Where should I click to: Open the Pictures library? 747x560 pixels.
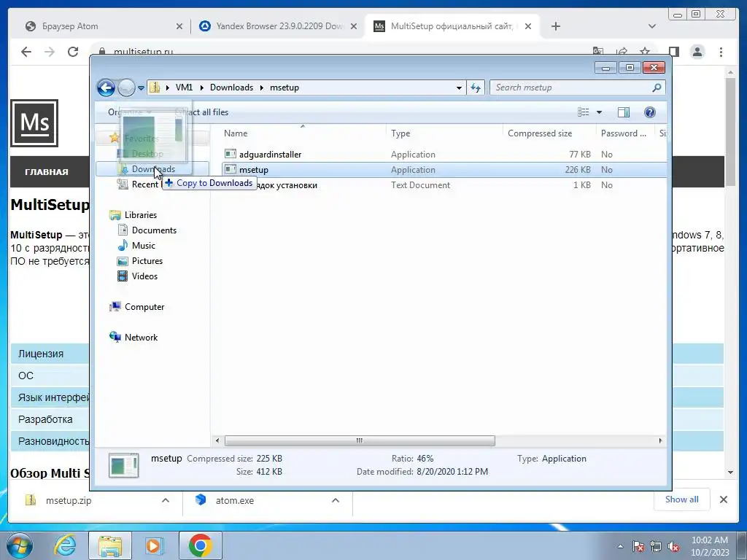(x=147, y=260)
